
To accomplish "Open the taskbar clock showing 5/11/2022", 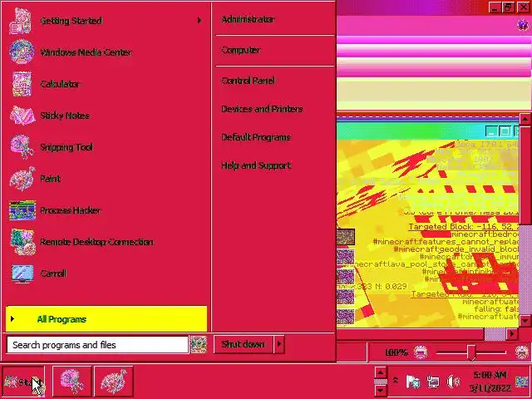I will pos(490,382).
